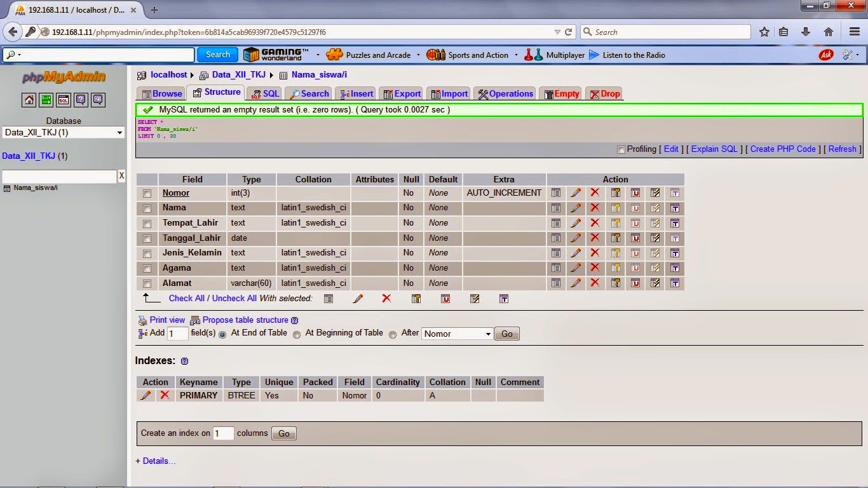The image size is (868, 488).
Task: Click Go button for Create an index
Action: 284,433
